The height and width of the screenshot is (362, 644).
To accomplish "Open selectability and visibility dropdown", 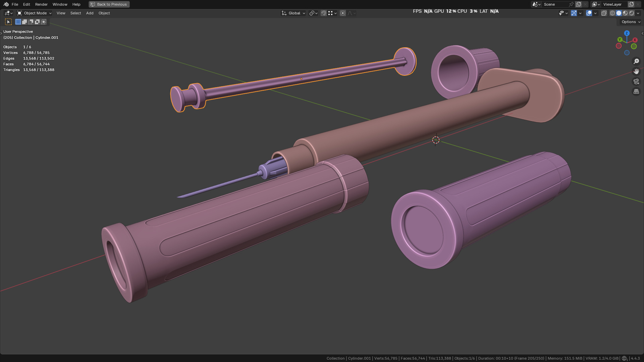I will (x=563, y=13).
